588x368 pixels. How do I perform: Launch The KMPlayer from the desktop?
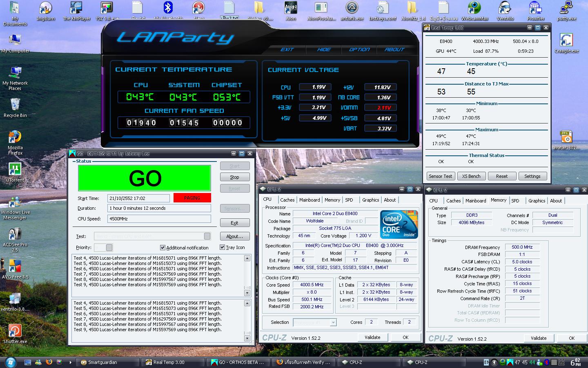(x=76, y=11)
